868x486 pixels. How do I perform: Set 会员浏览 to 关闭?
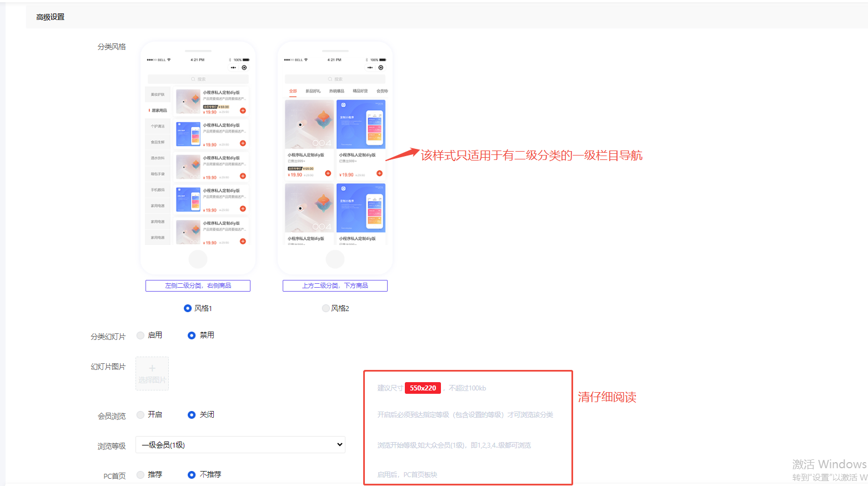pos(192,415)
